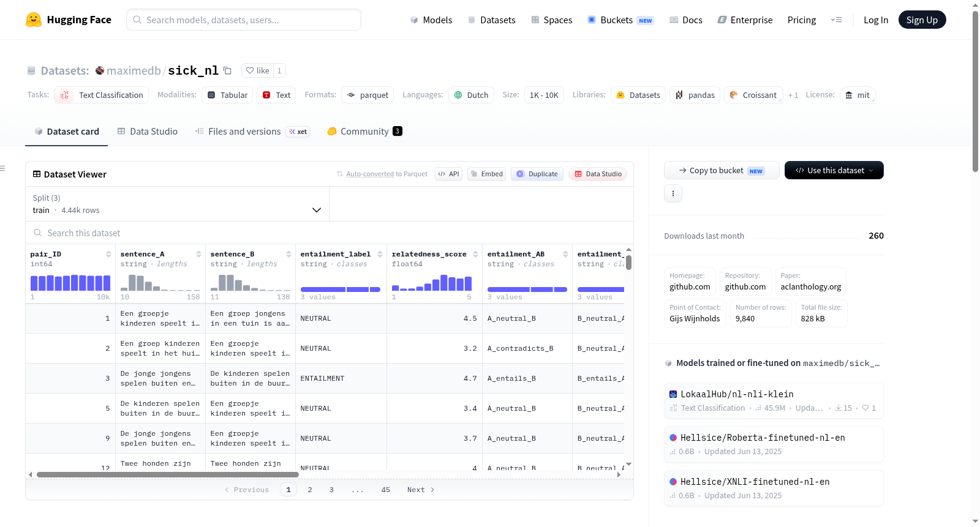Viewport: 980px width, 527px height.
Task: Click the Duplicate button
Action: pos(537,174)
